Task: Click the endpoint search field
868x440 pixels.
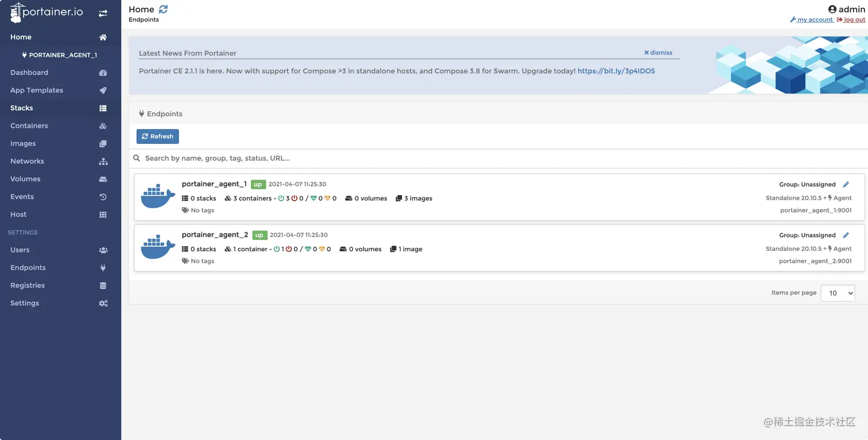Action: point(498,158)
